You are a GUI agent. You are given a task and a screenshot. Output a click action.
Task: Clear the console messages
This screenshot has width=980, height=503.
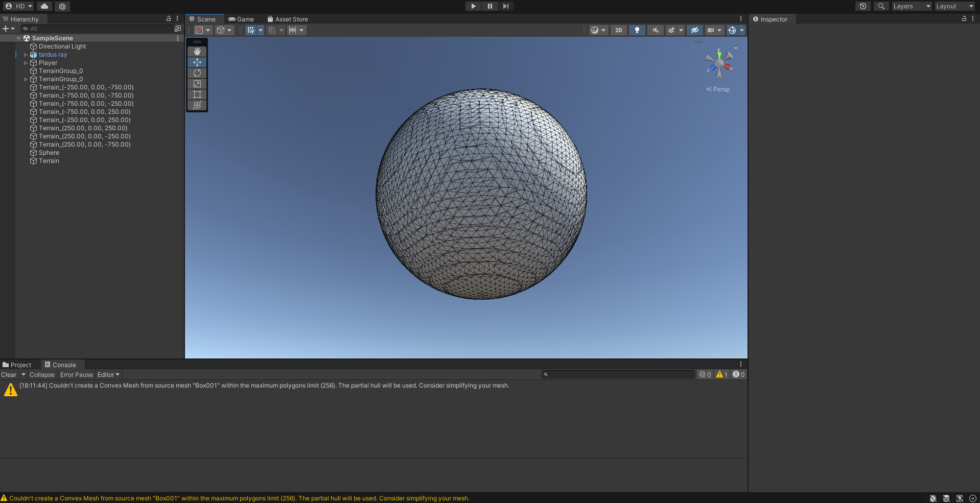9,375
